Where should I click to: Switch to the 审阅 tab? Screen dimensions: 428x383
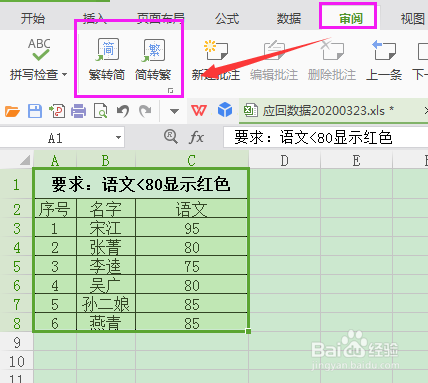351,18
